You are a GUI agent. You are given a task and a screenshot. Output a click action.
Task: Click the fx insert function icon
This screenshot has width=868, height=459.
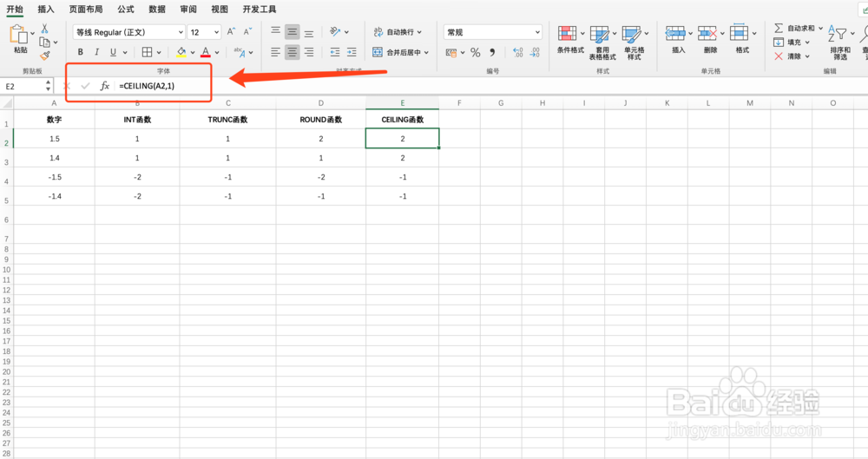105,86
